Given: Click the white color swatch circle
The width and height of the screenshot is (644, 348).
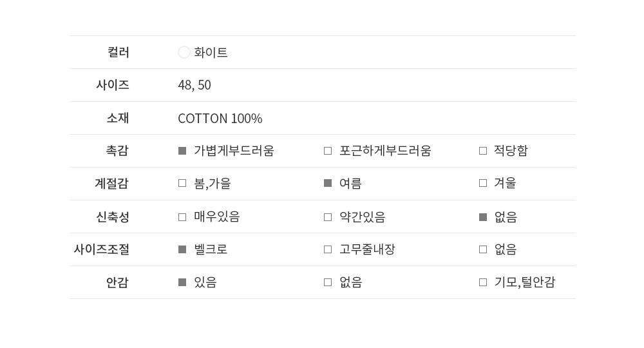Looking at the screenshot, I should click(184, 52).
